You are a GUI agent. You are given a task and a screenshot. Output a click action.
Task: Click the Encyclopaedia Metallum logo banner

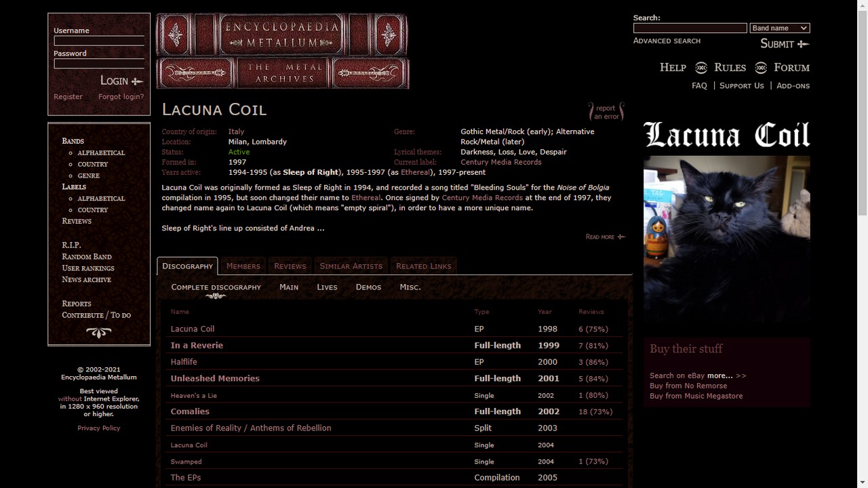[282, 51]
